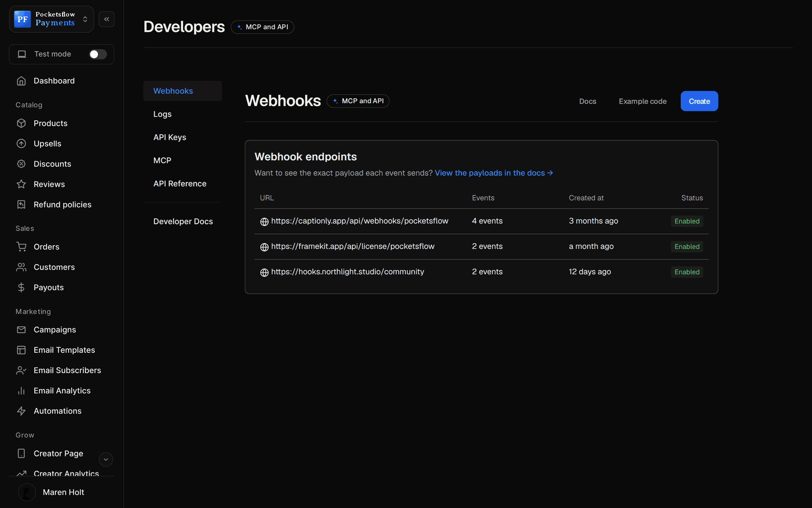
Task: Collapse the sidebar with the double-chevron button
Action: (x=107, y=19)
